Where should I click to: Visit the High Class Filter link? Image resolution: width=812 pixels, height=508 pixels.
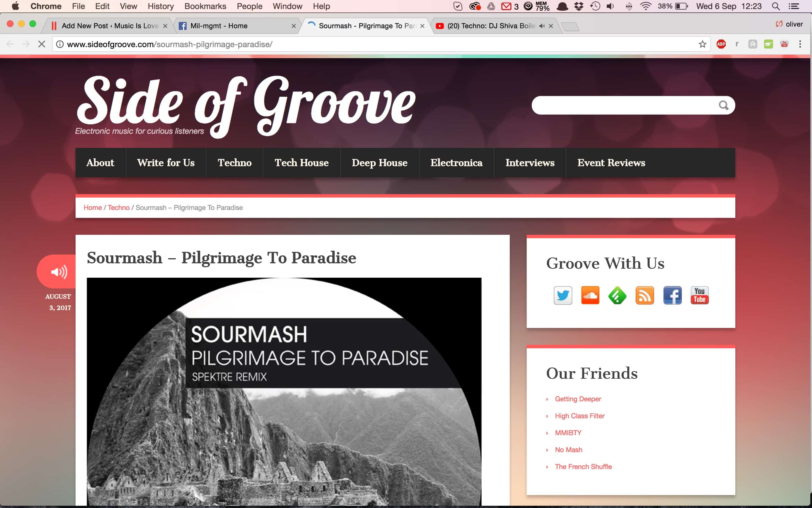[x=579, y=416]
